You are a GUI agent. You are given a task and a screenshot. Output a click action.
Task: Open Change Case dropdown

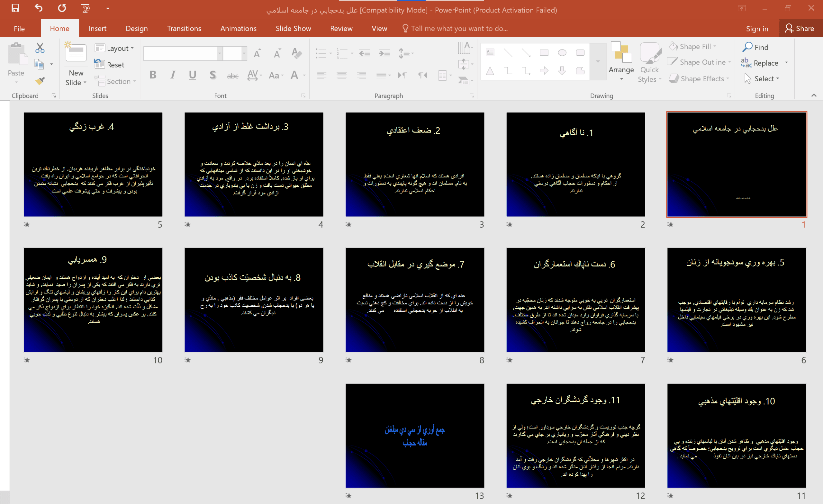[276, 75]
